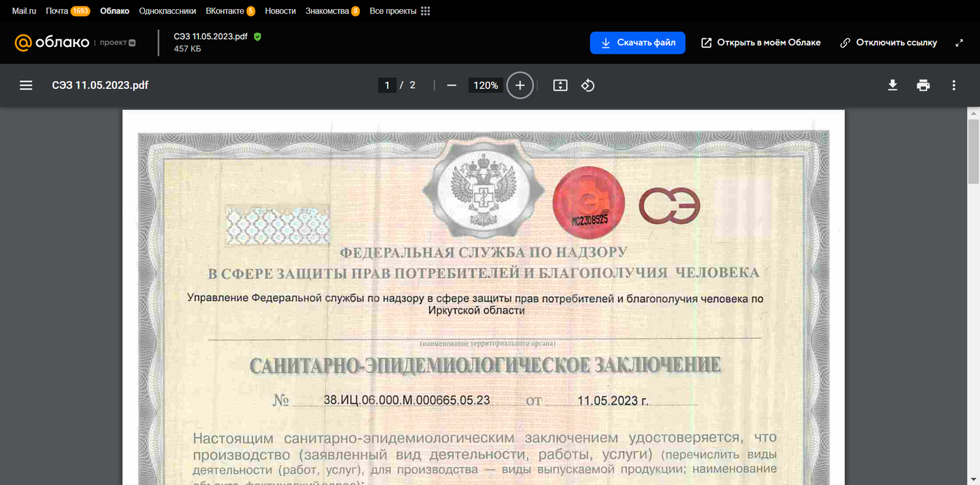Click the Облако logo
980x485 pixels.
click(x=52, y=43)
